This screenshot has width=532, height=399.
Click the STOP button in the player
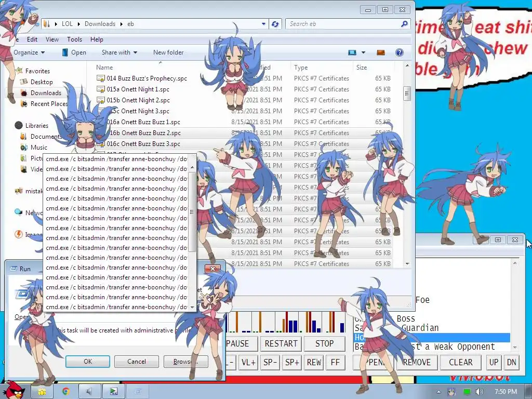[324, 344]
